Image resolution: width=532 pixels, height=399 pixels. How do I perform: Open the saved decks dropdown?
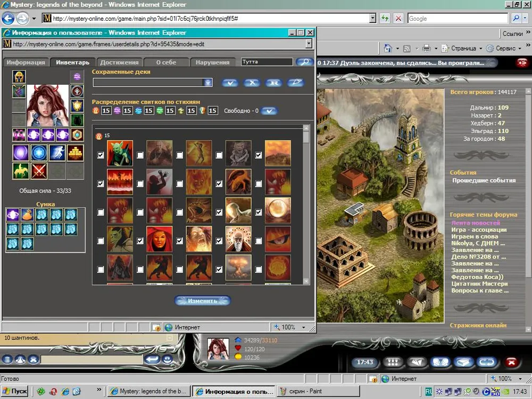click(x=208, y=82)
